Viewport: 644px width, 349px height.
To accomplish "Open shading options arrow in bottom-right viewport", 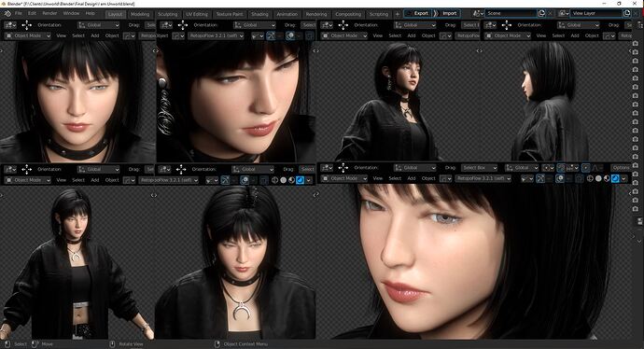I will pos(623,178).
